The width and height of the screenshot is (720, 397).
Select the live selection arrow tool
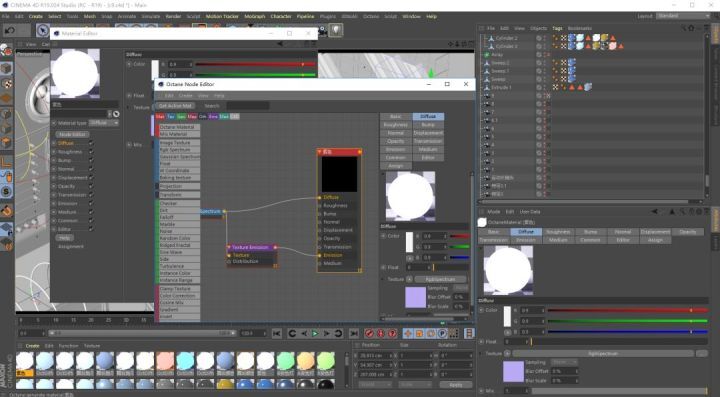pos(43,30)
